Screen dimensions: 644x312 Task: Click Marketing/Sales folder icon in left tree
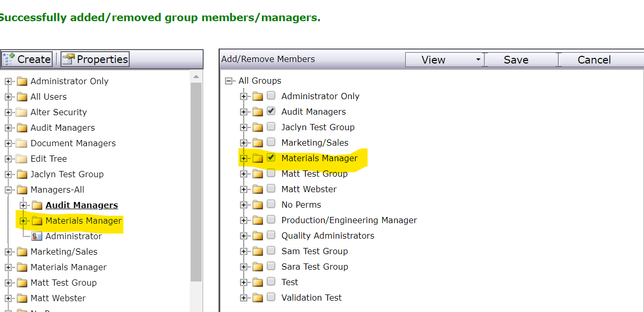coord(22,252)
